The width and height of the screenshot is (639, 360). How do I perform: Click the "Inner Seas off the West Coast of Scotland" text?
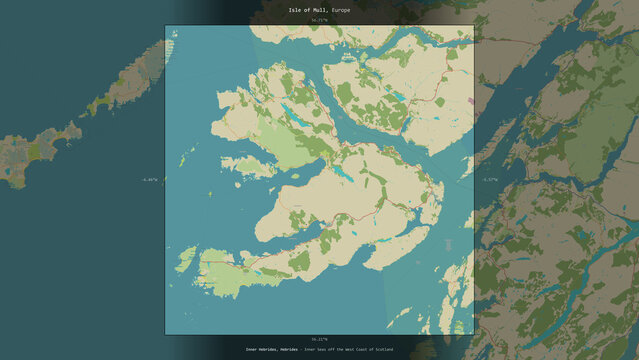pos(348,349)
